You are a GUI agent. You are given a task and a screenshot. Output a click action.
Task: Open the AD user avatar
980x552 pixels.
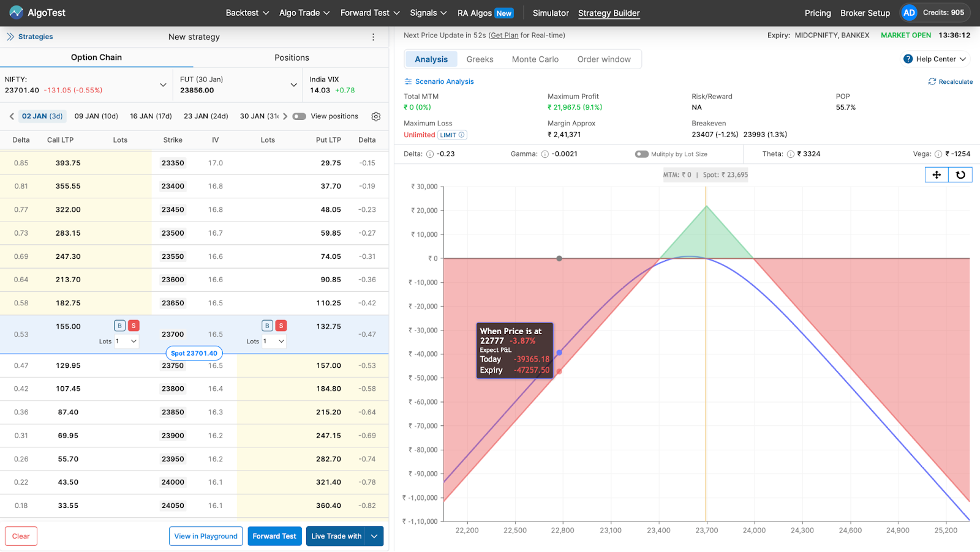tap(910, 12)
